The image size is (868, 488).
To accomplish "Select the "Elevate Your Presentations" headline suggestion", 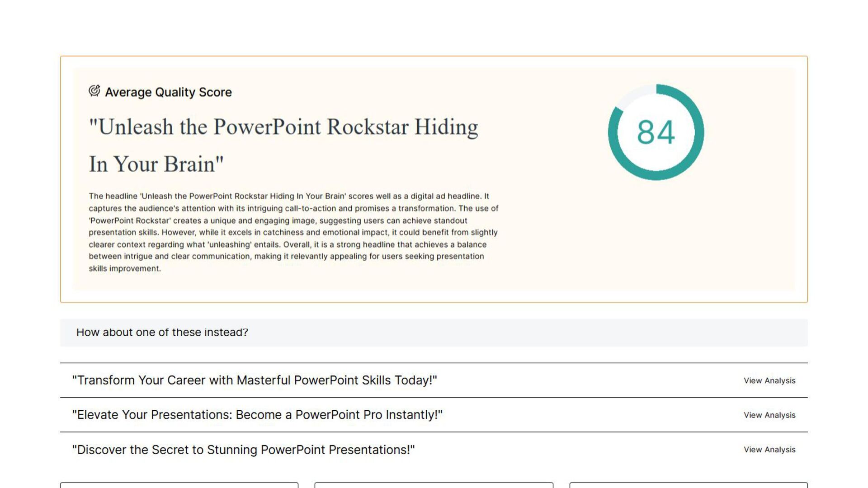I will pos(257,415).
